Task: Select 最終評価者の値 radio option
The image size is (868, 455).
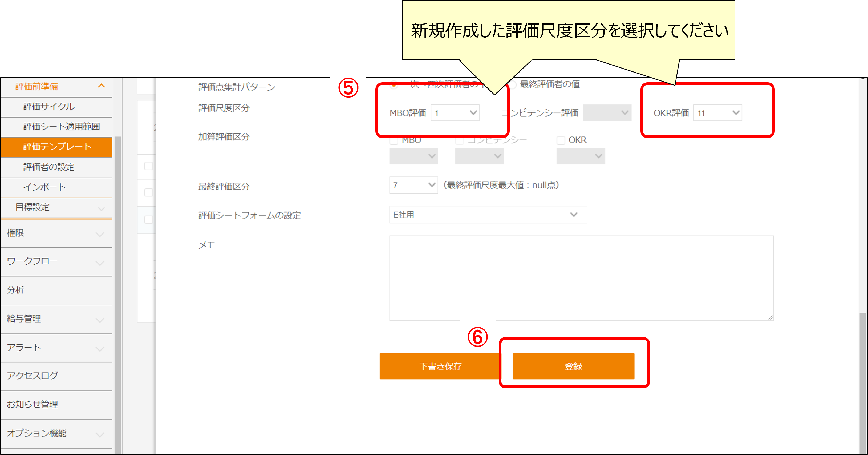Action: point(513,84)
